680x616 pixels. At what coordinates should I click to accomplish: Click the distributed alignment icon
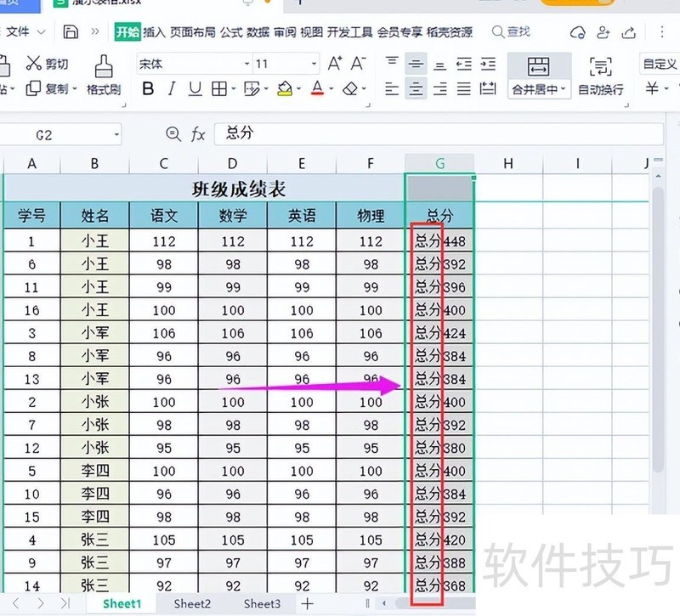[x=488, y=89]
